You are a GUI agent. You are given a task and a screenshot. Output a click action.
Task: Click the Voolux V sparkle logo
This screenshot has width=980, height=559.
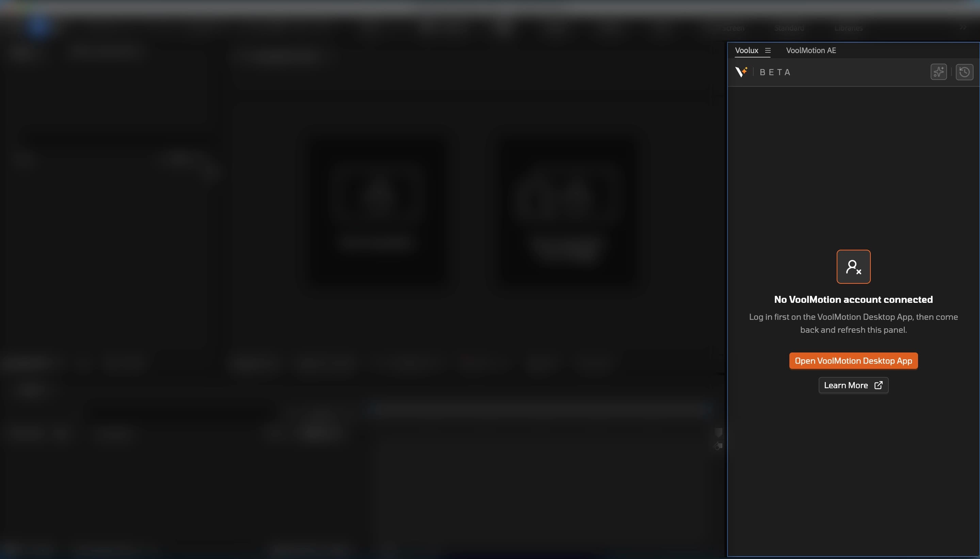[741, 72]
